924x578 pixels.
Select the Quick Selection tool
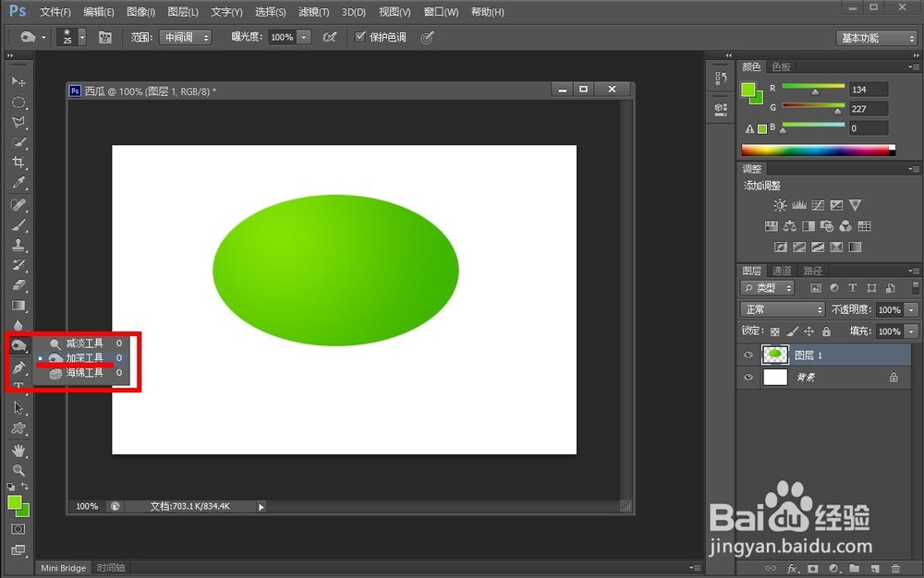(x=18, y=142)
